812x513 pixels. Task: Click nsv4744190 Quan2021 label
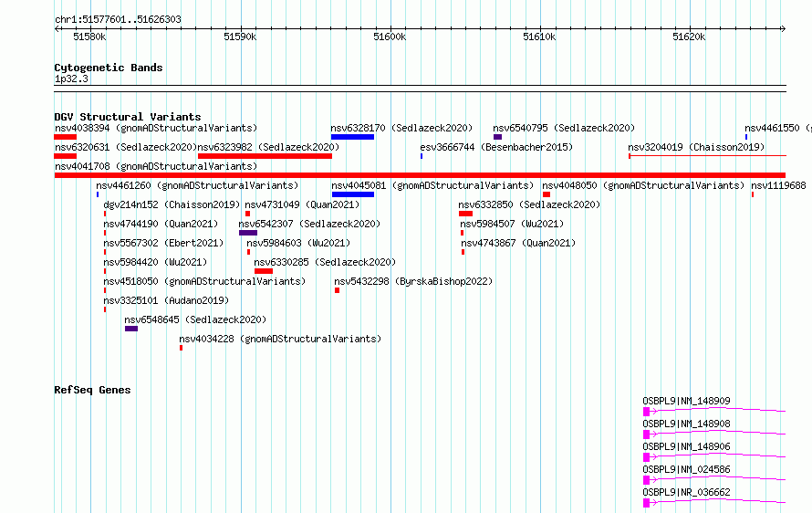[161, 224]
